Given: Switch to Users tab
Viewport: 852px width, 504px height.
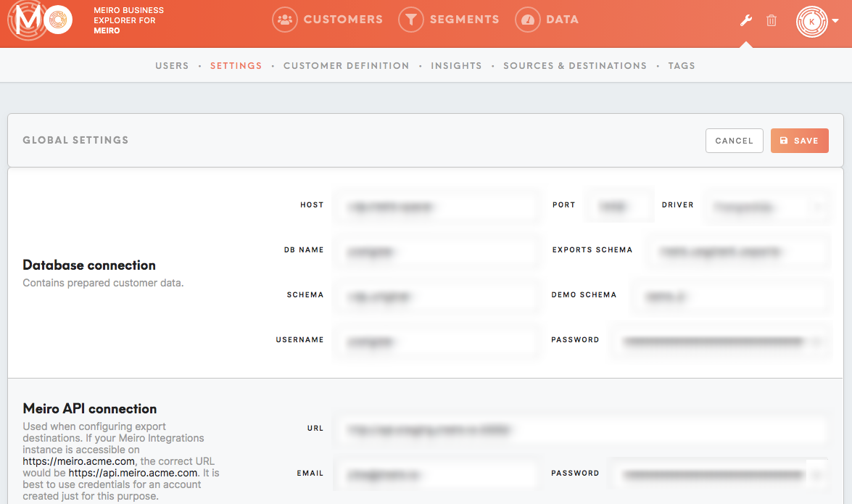Looking at the screenshot, I should pos(173,66).
